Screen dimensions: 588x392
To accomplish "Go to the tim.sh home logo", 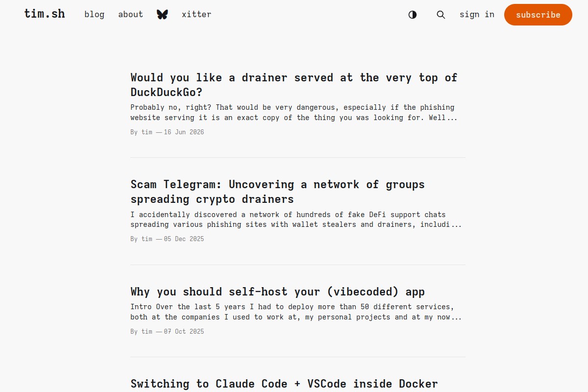I will 45,14.
